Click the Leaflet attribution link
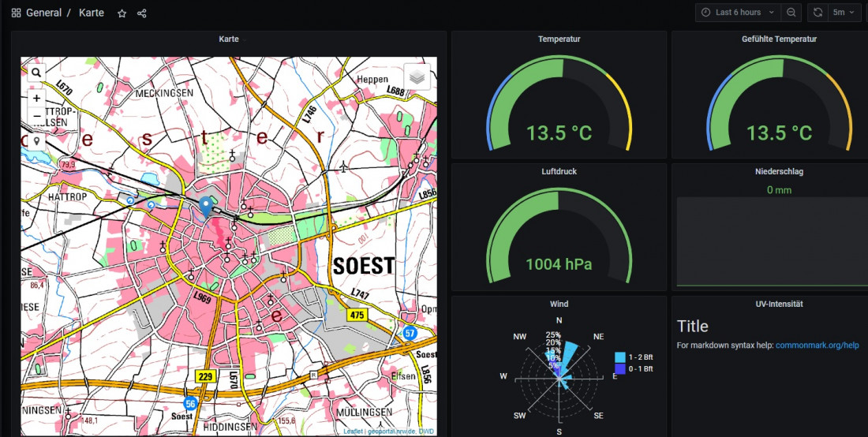The image size is (868, 437). tap(353, 431)
